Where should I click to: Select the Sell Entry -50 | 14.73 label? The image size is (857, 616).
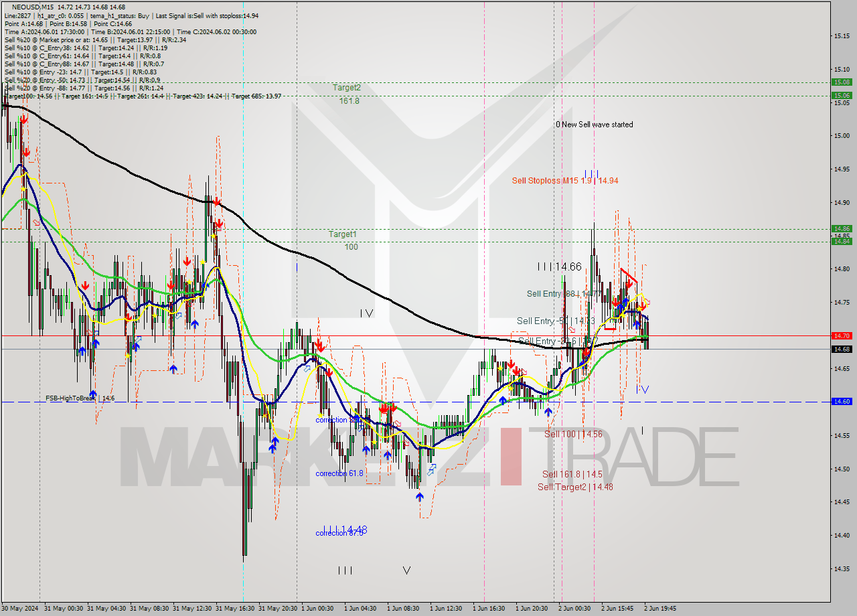(x=556, y=321)
